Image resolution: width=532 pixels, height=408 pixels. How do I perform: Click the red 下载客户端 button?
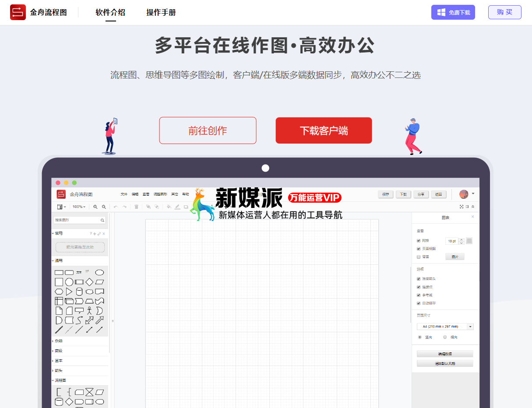(x=324, y=130)
